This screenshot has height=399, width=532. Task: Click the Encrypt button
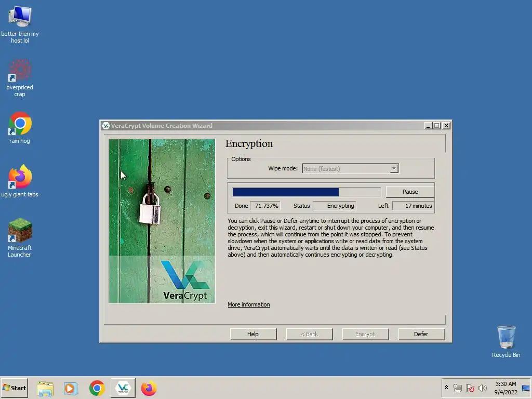365,334
